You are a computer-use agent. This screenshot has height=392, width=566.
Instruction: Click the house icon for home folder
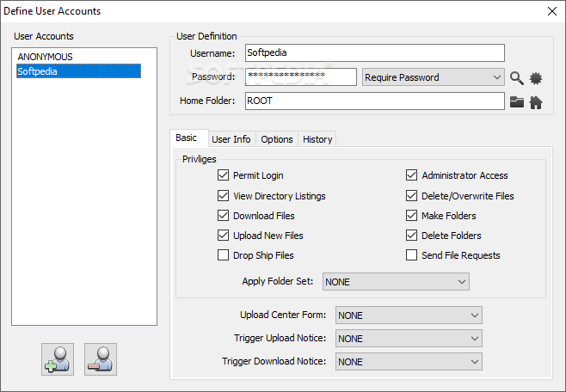coord(536,101)
